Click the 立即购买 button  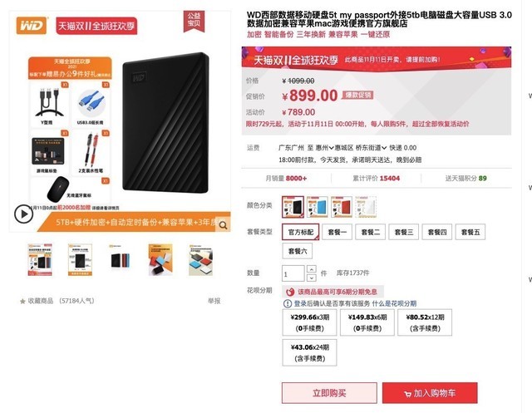[x=329, y=393]
